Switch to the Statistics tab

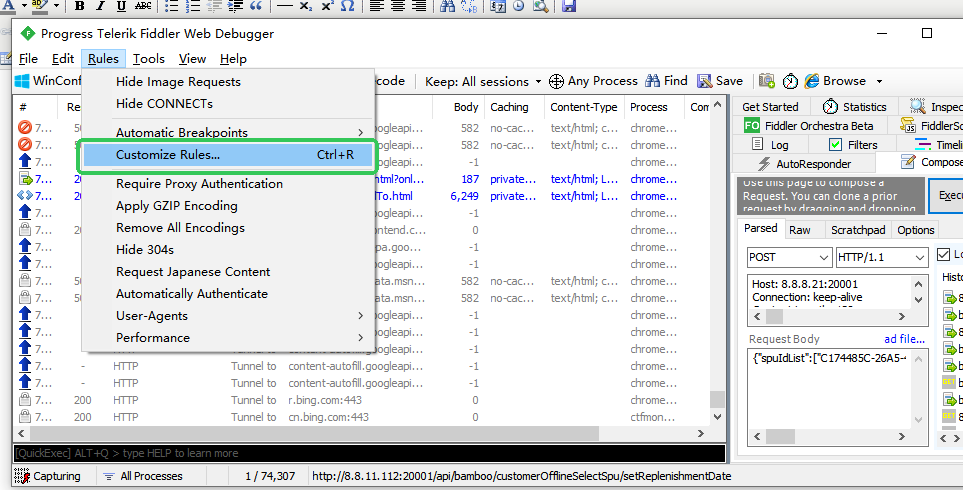click(x=855, y=107)
